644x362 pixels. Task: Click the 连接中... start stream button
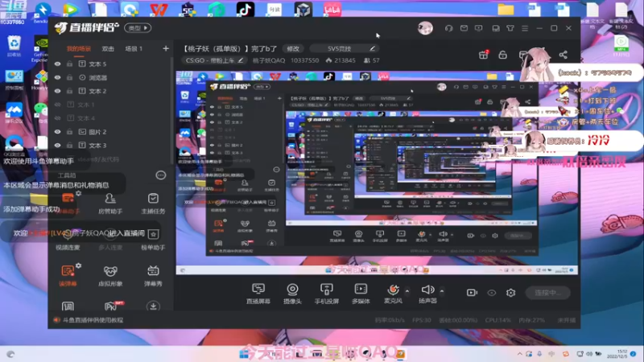[x=548, y=293]
